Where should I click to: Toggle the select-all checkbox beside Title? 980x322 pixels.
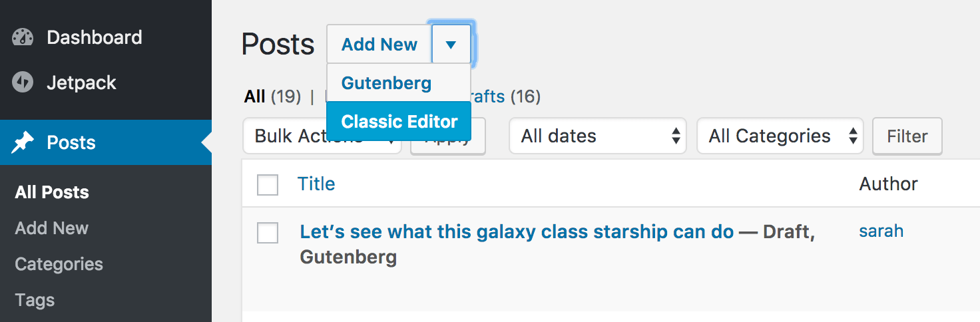(268, 184)
